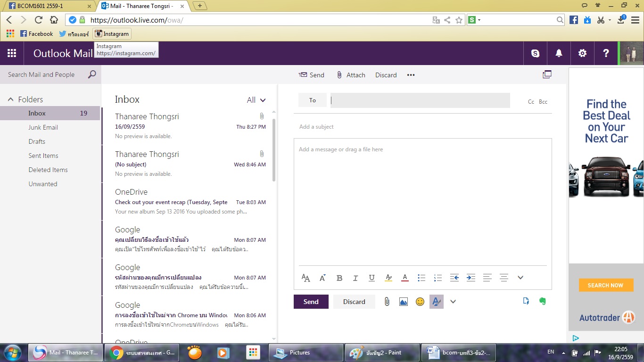Open the All filter dropdown in Inbox
The width and height of the screenshot is (644, 362).
tap(256, 100)
